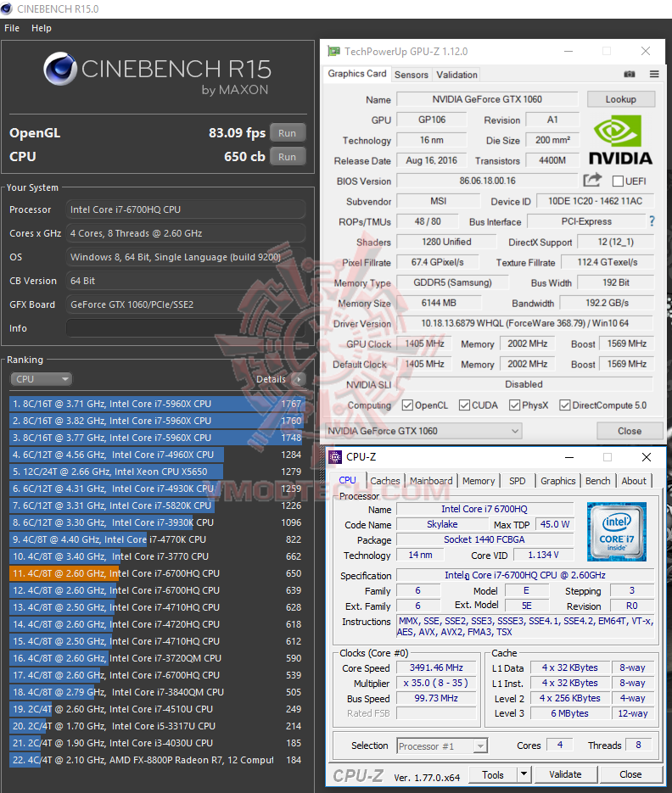The width and height of the screenshot is (672, 793).
Task: Switch to Bench tab in CPU-Z
Action: pyautogui.click(x=597, y=481)
